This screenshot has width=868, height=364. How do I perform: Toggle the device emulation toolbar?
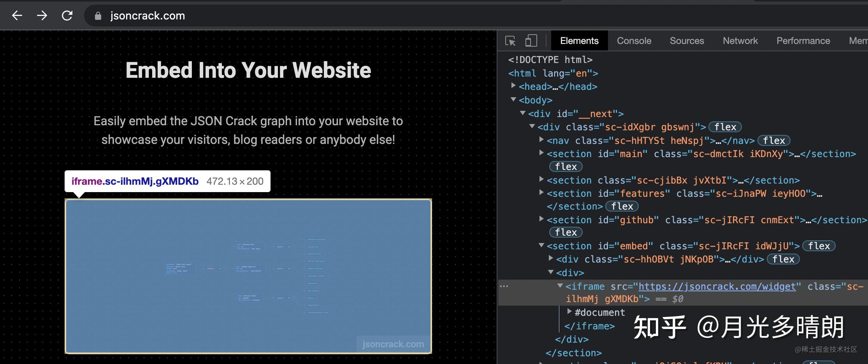531,40
